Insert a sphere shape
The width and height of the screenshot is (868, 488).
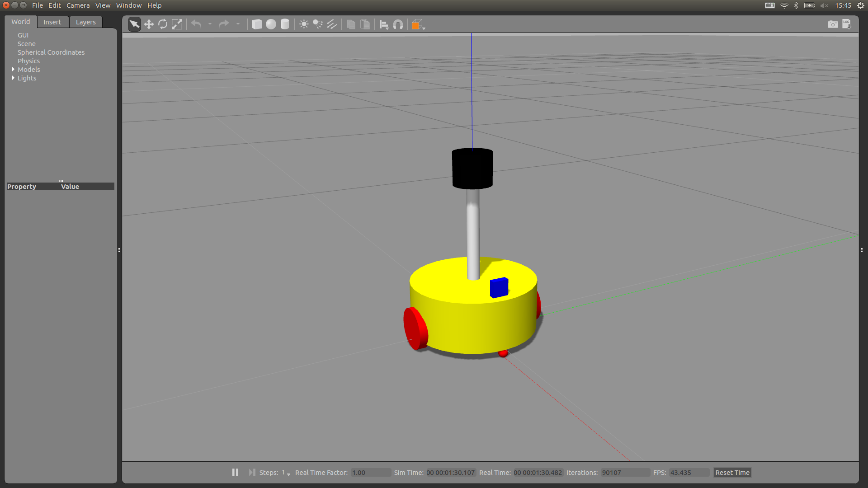pyautogui.click(x=271, y=24)
